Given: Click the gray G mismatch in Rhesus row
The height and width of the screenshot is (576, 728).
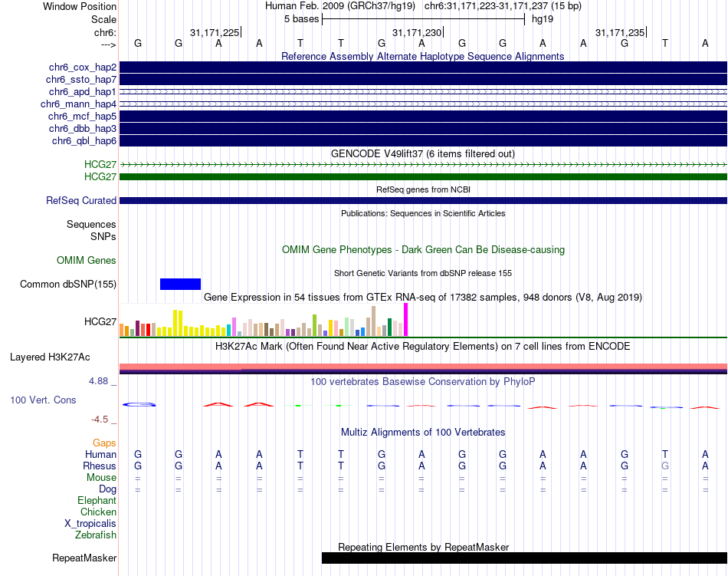Looking at the screenshot, I should (x=665, y=466).
